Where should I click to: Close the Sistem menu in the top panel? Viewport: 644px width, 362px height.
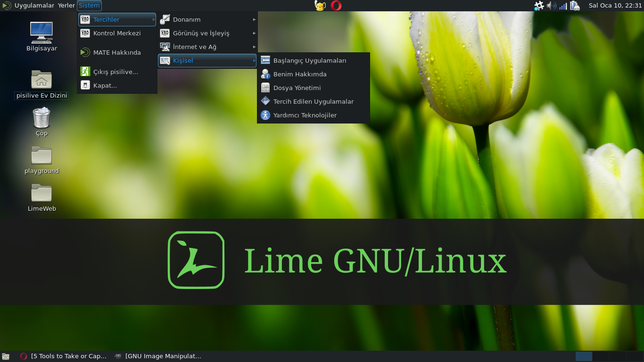89,6
